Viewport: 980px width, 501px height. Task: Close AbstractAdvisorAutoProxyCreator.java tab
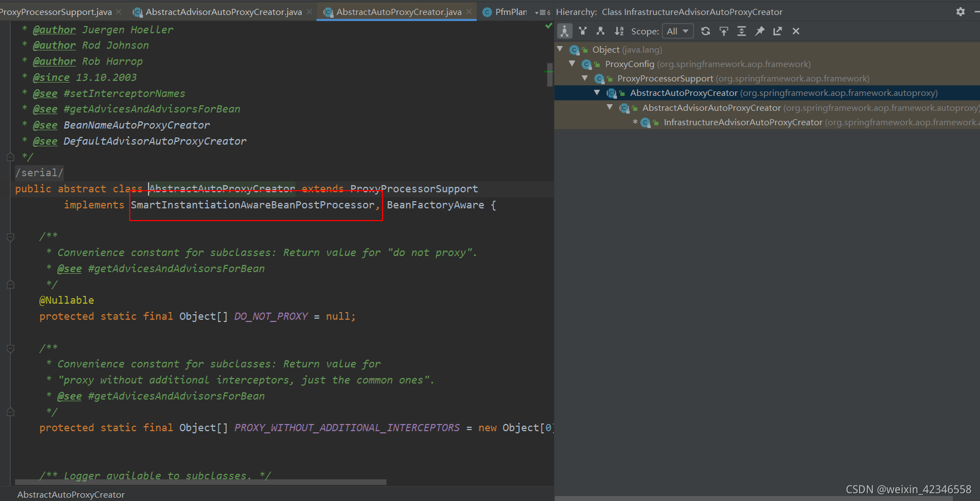point(309,12)
